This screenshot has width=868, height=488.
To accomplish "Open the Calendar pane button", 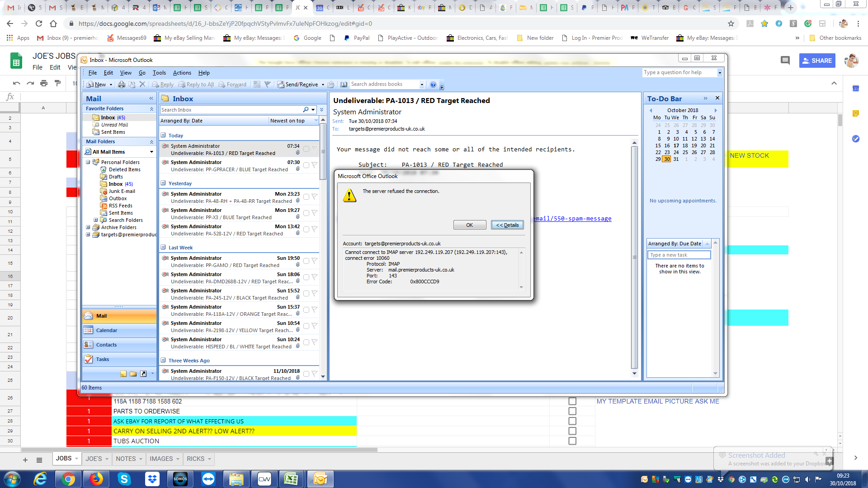I will (x=119, y=330).
